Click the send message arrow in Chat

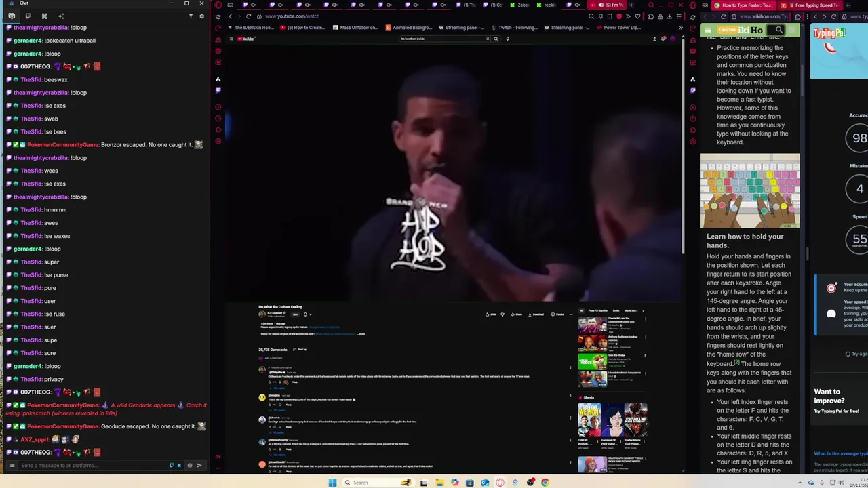[199, 465]
